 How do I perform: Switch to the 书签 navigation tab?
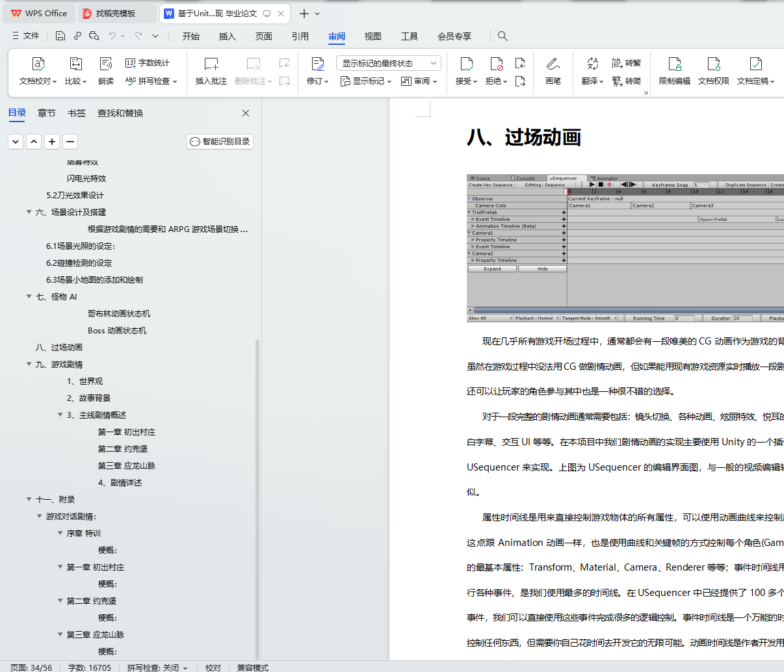[77, 113]
